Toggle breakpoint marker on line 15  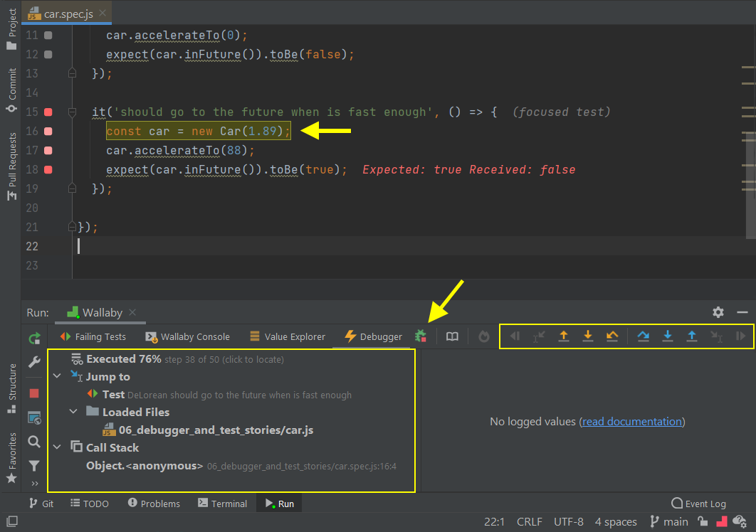click(x=48, y=112)
